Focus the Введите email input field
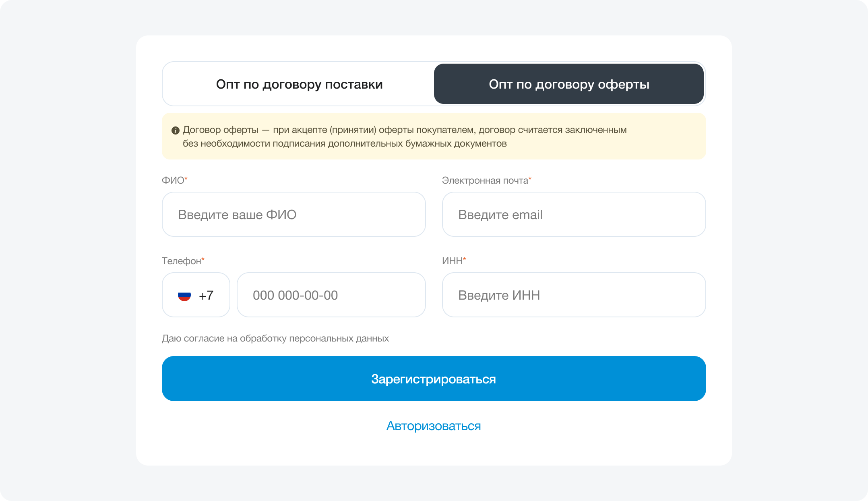Screen dimensions: 868x501 (574, 214)
